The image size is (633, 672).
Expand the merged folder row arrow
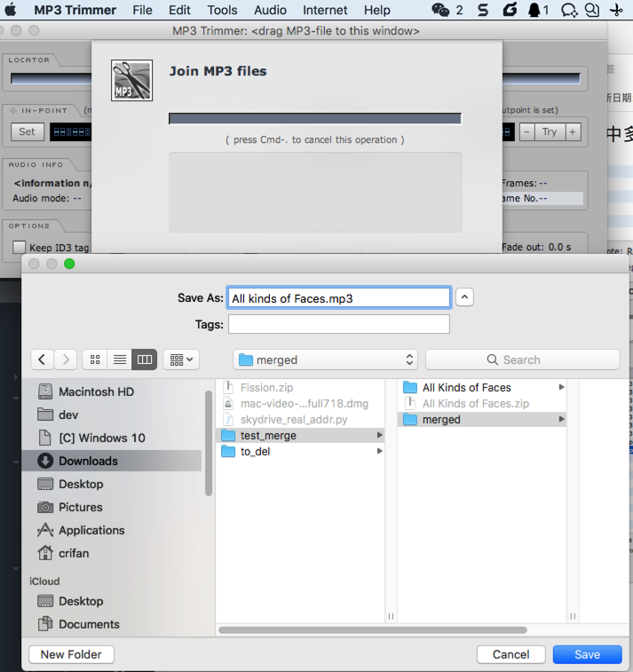[561, 419]
